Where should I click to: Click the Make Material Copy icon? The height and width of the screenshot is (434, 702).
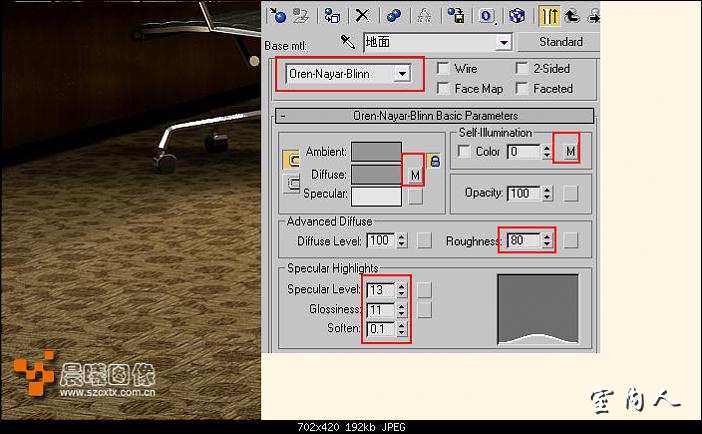[x=394, y=16]
